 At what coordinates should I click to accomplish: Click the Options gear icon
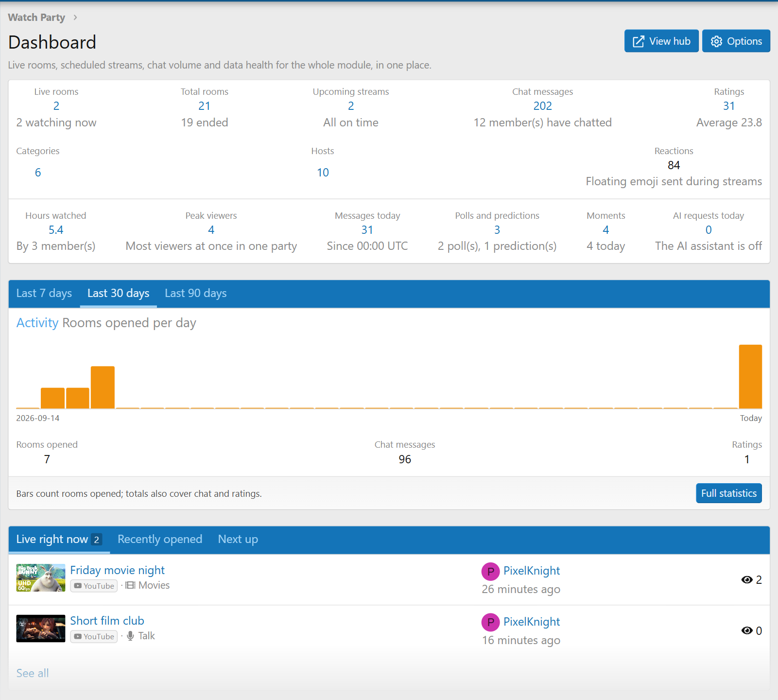coord(716,41)
